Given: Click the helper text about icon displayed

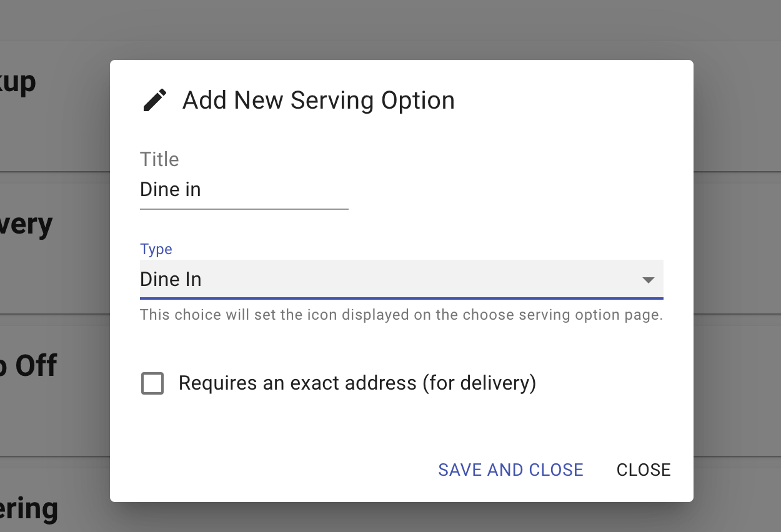Looking at the screenshot, I should tap(401, 315).
